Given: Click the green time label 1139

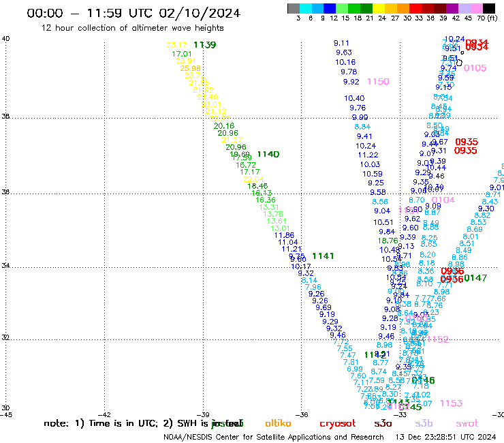Looking at the screenshot, I should 205,45.
